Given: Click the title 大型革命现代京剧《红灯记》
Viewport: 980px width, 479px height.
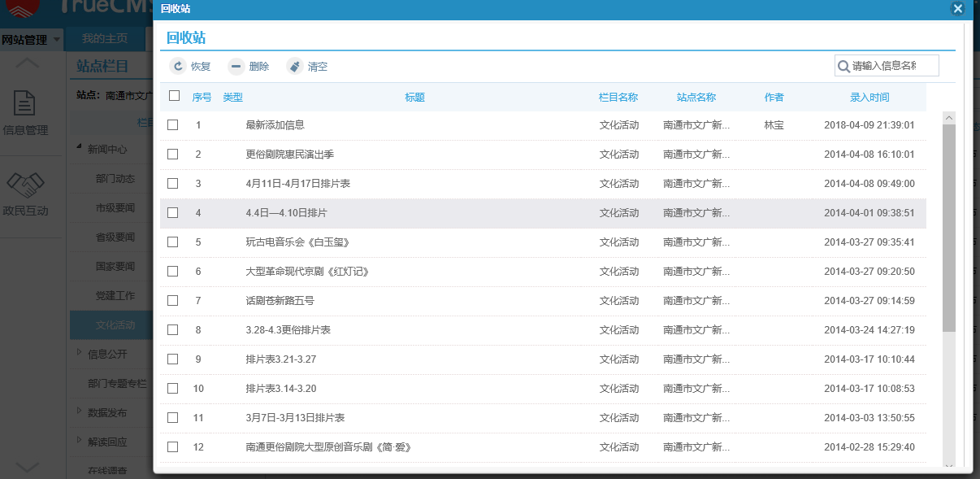Looking at the screenshot, I should click(x=307, y=272).
